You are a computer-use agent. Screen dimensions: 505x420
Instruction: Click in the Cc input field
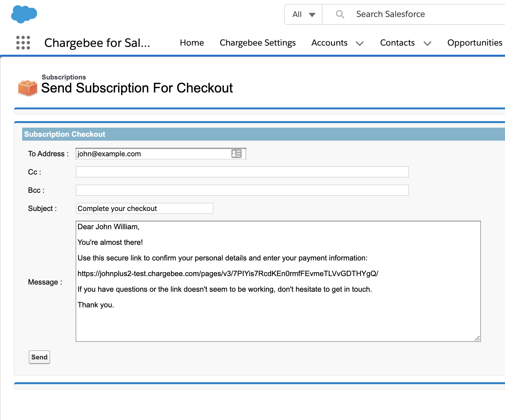242,172
